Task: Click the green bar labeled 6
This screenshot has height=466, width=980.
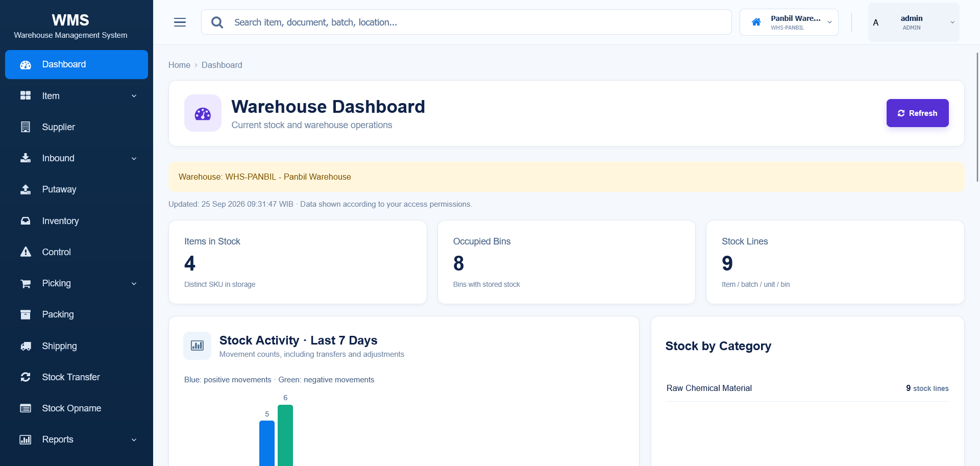Action: point(285,435)
